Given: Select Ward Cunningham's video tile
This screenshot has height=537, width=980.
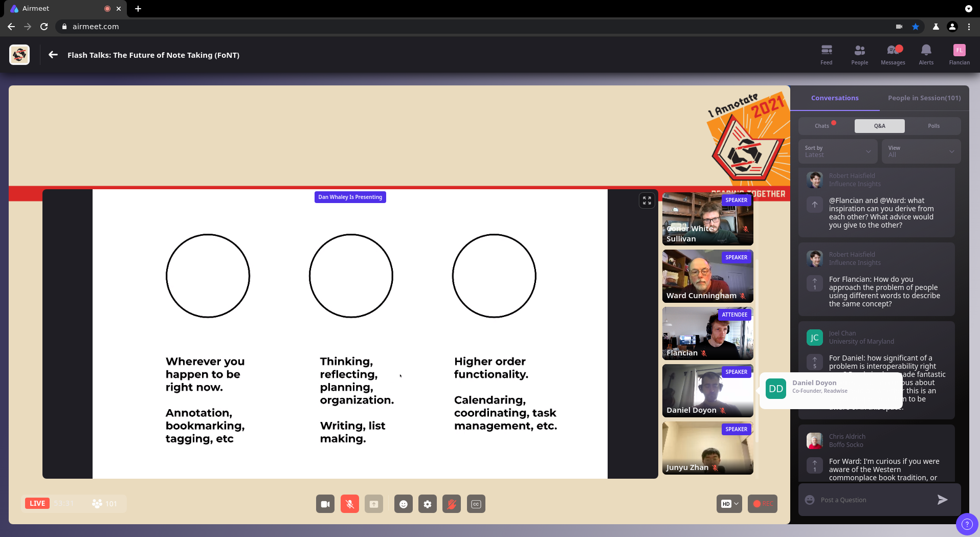Looking at the screenshot, I should point(707,276).
